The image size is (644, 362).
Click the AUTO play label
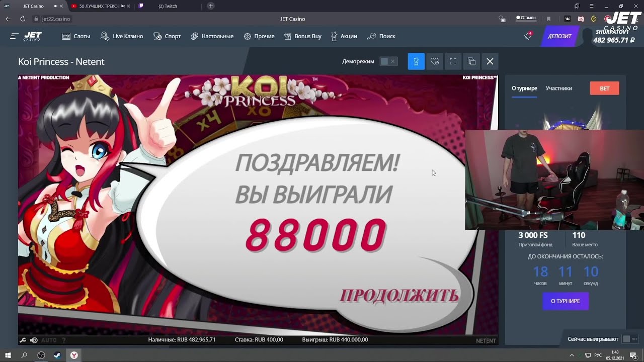[49, 340]
